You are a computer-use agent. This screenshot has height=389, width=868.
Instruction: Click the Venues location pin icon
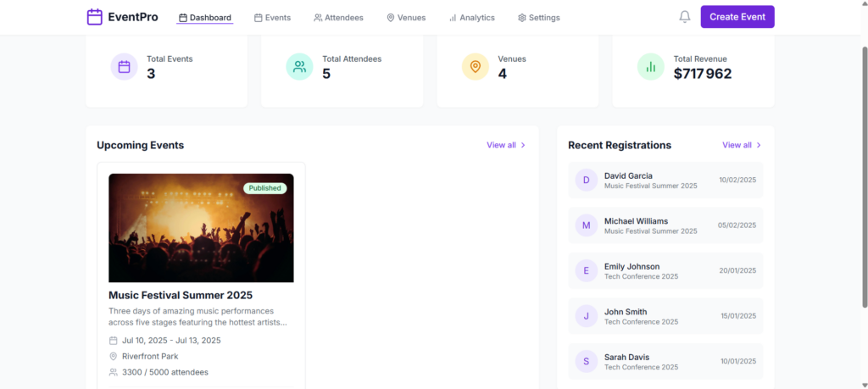pyautogui.click(x=475, y=67)
